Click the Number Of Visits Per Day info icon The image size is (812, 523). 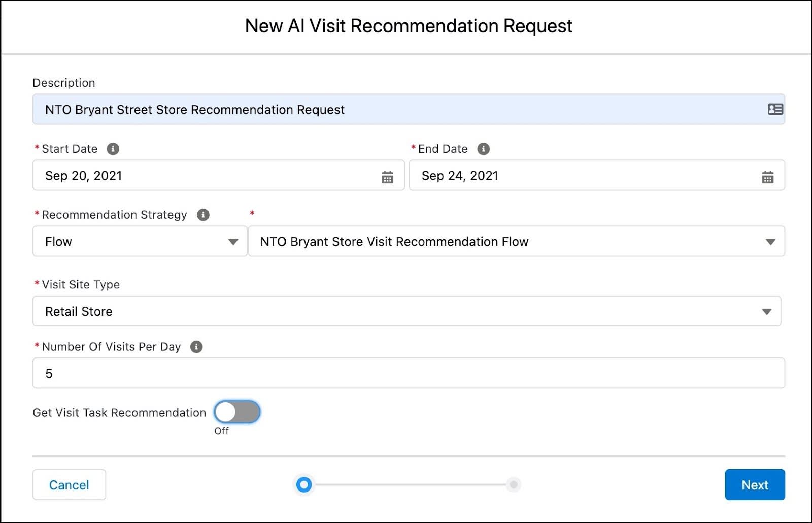tap(196, 347)
